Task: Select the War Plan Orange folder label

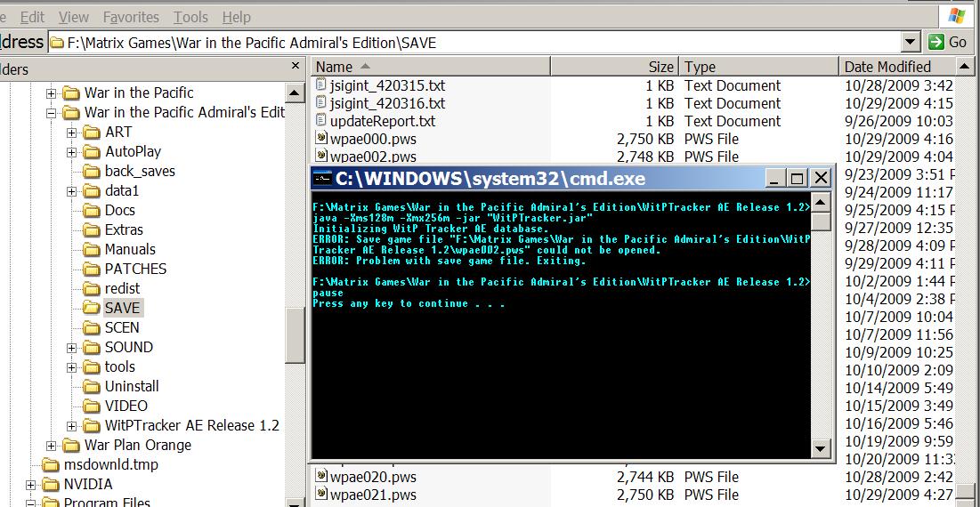Action: click(137, 446)
